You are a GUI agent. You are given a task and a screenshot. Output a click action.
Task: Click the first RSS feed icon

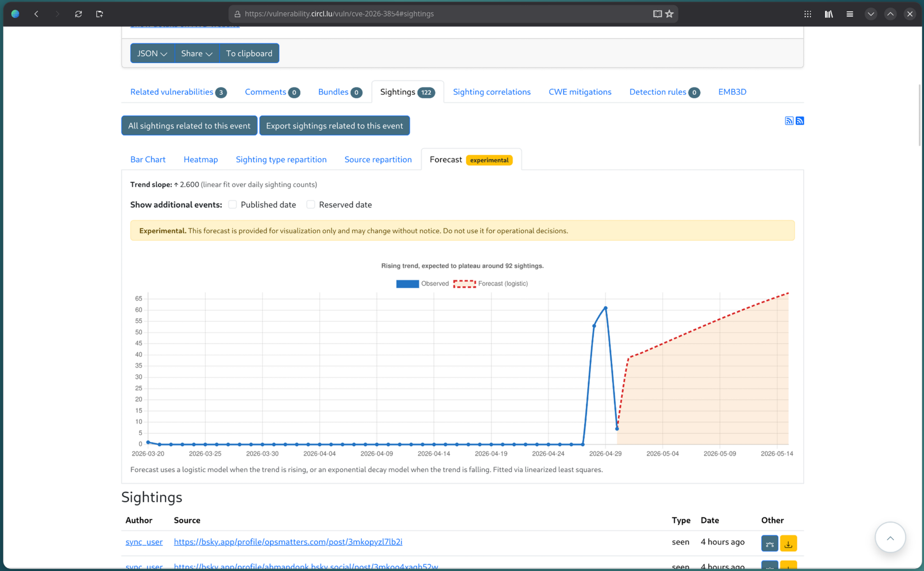[789, 121]
